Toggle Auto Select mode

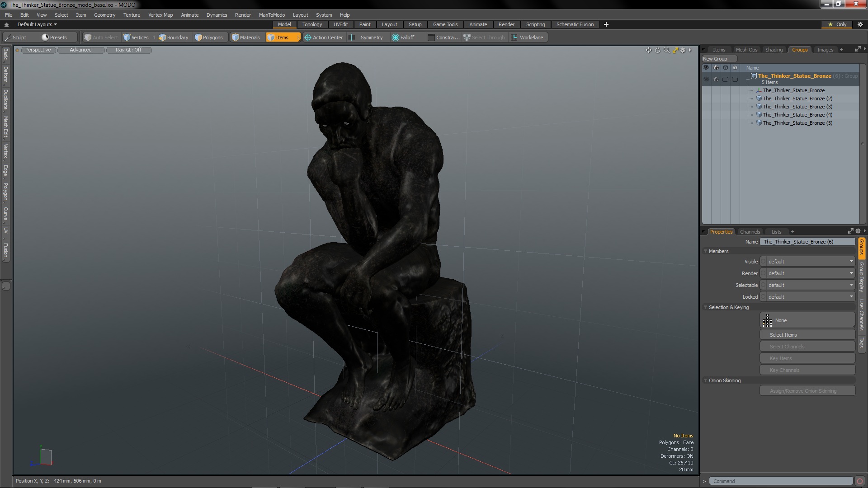click(101, 38)
